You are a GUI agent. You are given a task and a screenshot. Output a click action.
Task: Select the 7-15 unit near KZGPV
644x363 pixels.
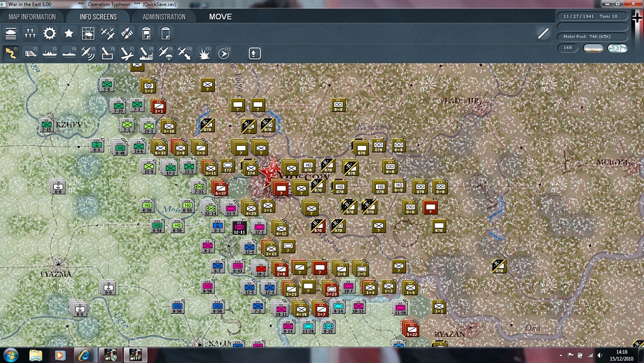click(46, 125)
